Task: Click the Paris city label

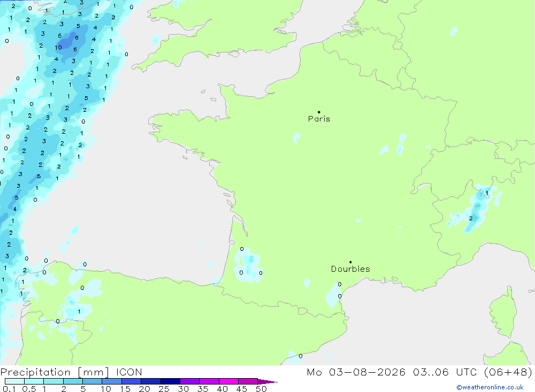Action: tap(319, 119)
